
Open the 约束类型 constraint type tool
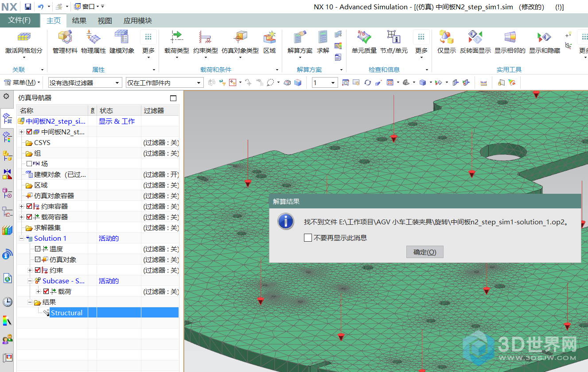(205, 38)
